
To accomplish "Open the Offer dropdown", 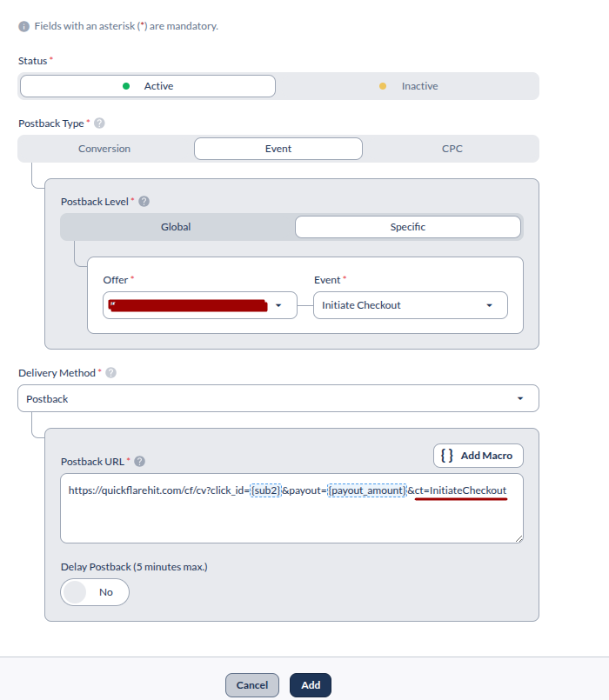I will pyautogui.click(x=200, y=305).
